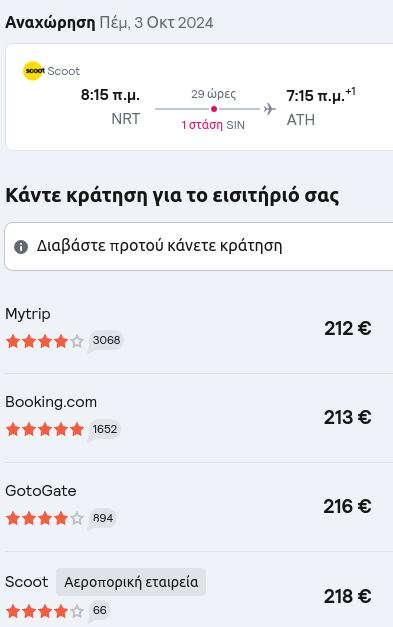Screen dimensions: 393x627
Task: Click the GotoGate provider name
Action: point(41,491)
